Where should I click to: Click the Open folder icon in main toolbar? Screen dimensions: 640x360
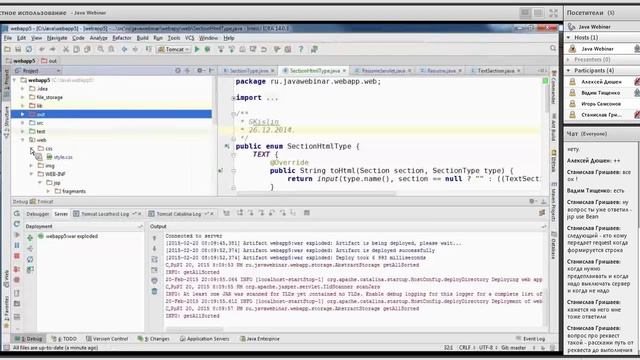tap(7, 49)
